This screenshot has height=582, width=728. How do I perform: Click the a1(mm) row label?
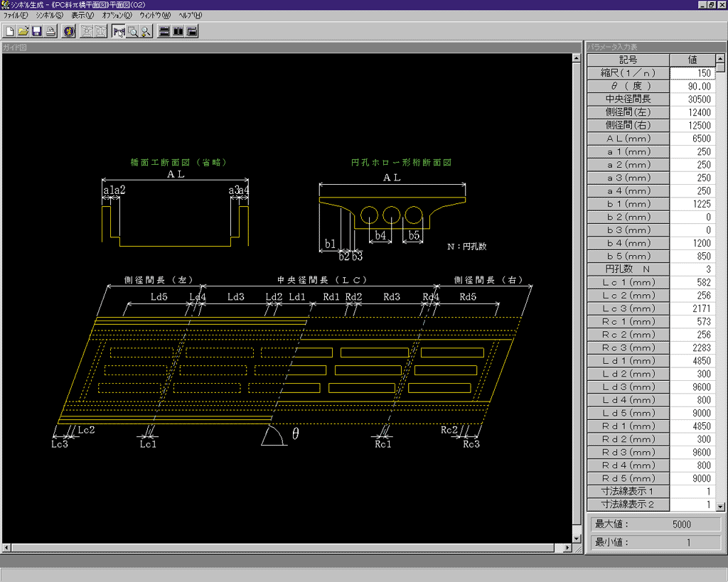click(x=628, y=152)
